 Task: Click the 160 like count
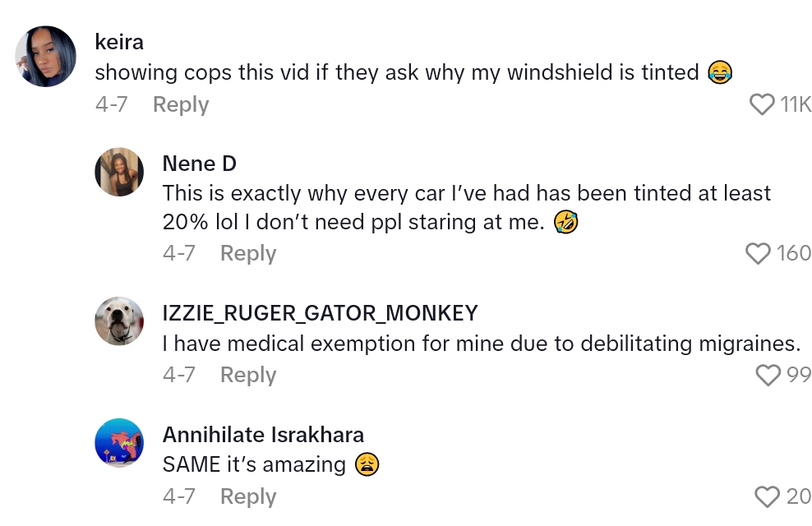[794, 253]
